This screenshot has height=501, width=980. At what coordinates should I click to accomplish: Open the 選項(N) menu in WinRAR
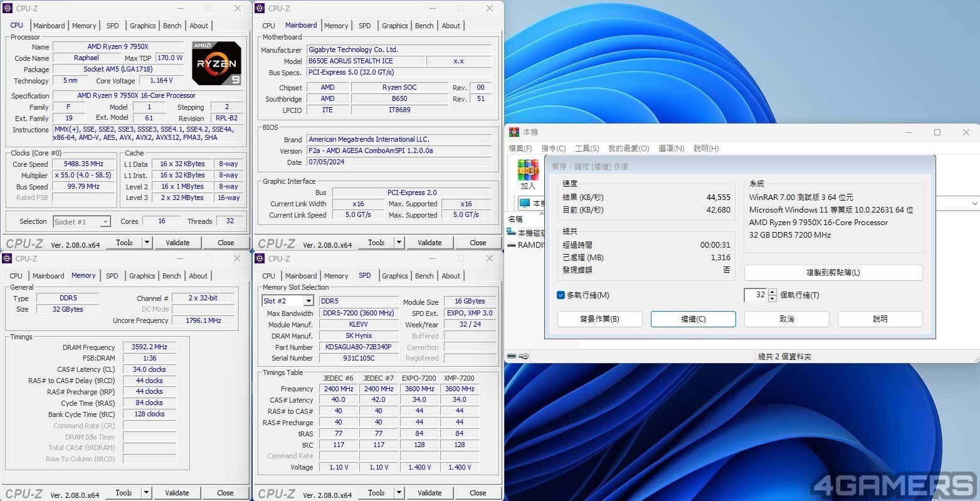(672, 149)
